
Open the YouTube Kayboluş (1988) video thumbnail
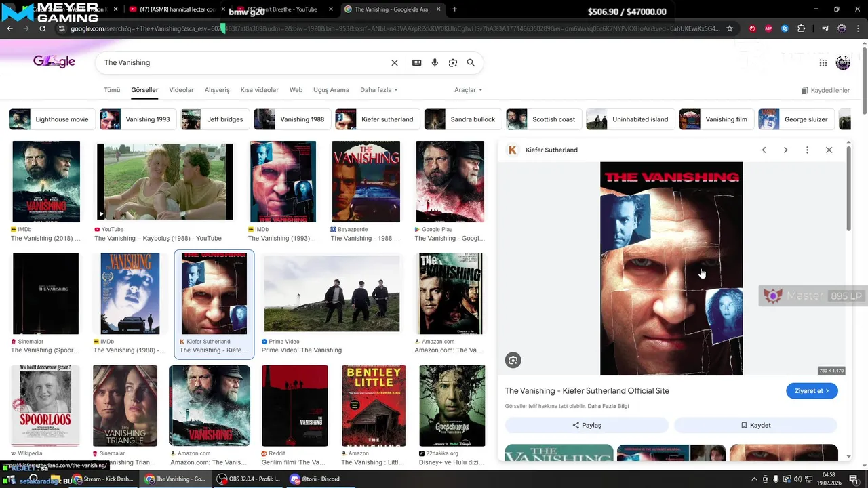(x=165, y=182)
